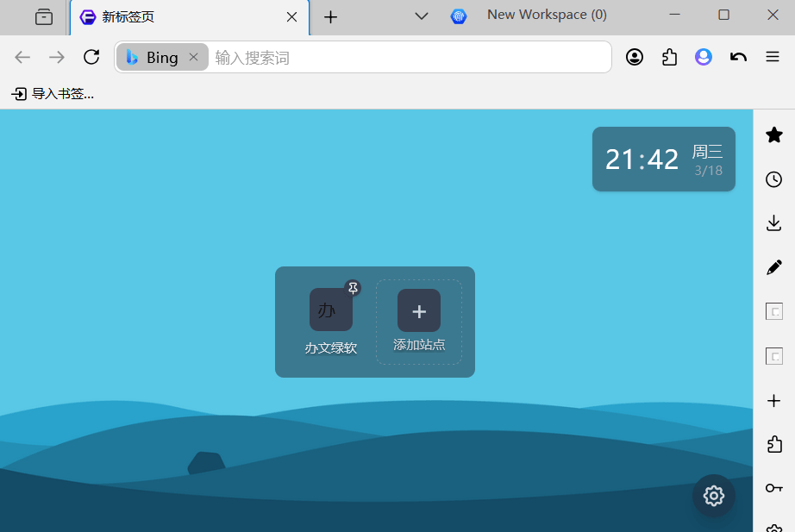
Task: Open the new tab page settings gear
Action: click(713, 496)
